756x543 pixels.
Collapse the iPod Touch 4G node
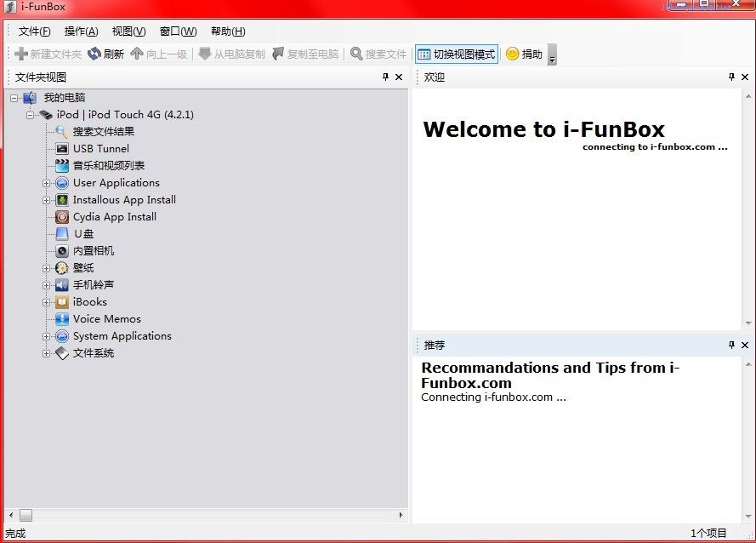(x=31, y=115)
